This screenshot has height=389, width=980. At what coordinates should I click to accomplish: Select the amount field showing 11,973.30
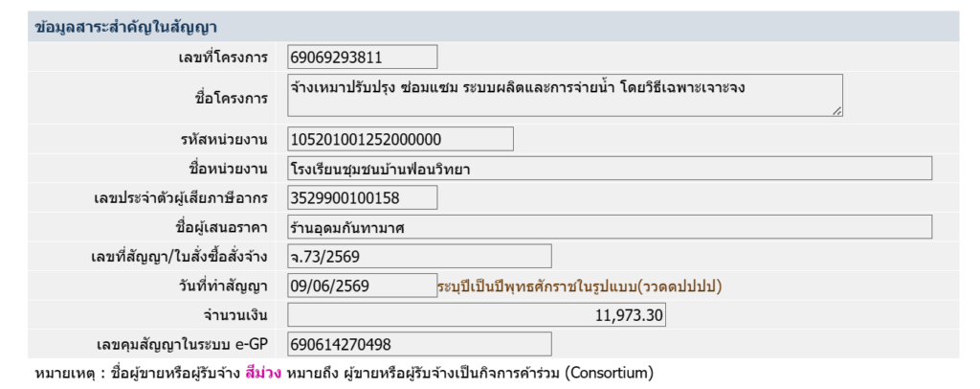(x=477, y=315)
